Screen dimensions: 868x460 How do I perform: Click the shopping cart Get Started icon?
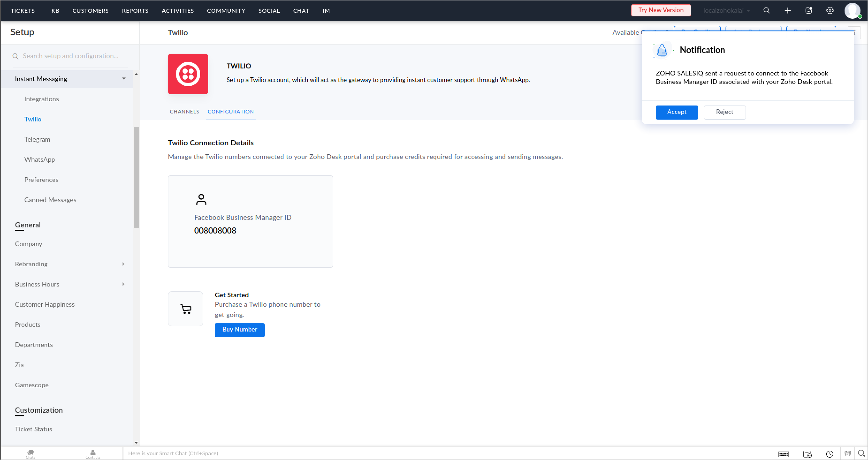[x=186, y=309]
